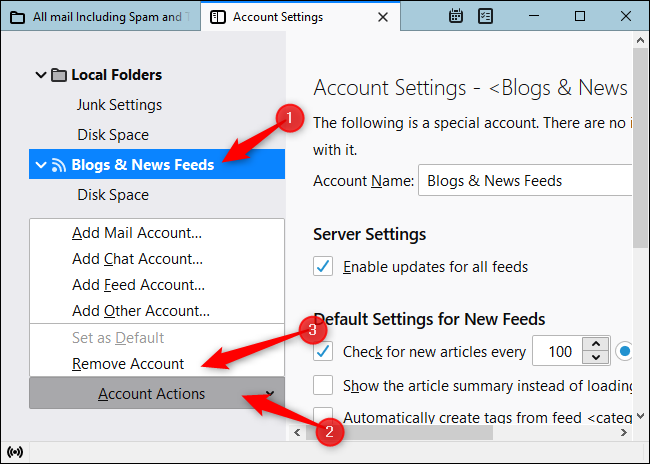This screenshot has height=464, width=650.
Task: Click the vertical scrollbar down arrow
Action: (640, 416)
